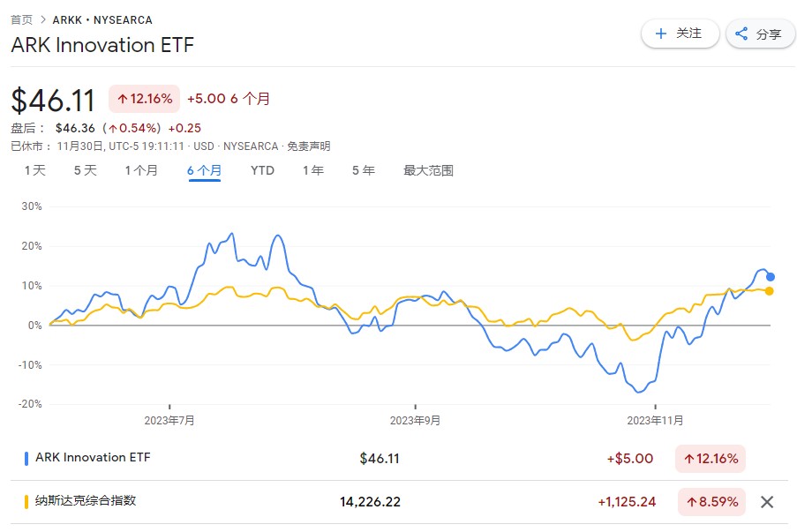Open the ARK Innovation ETF legend row
797x532 pixels.
click(x=93, y=458)
